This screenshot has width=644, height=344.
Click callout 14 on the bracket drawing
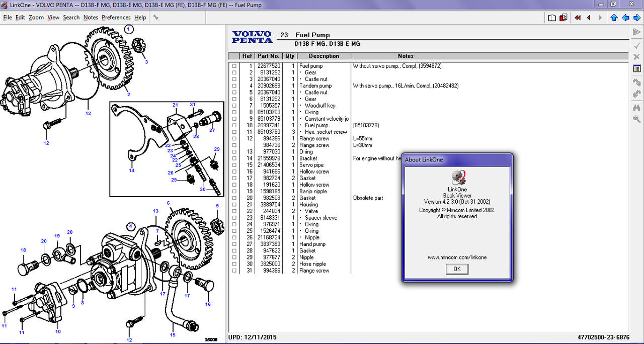click(131, 170)
